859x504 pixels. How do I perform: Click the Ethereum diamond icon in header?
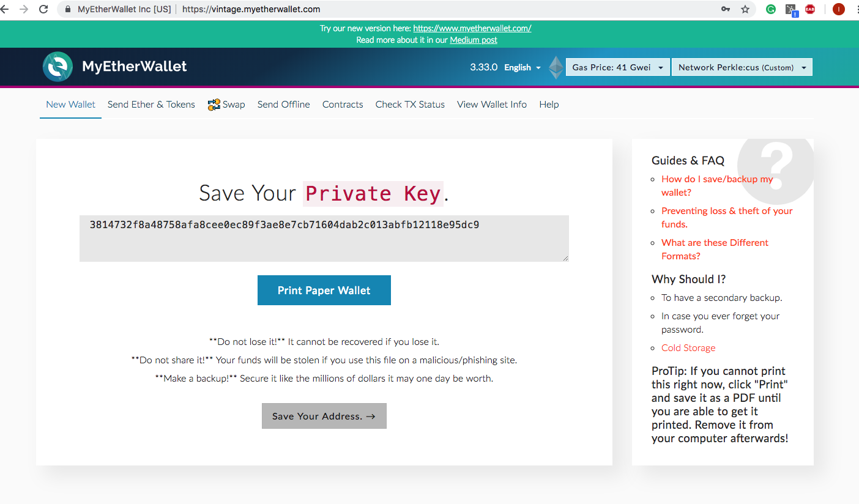pyautogui.click(x=556, y=67)
